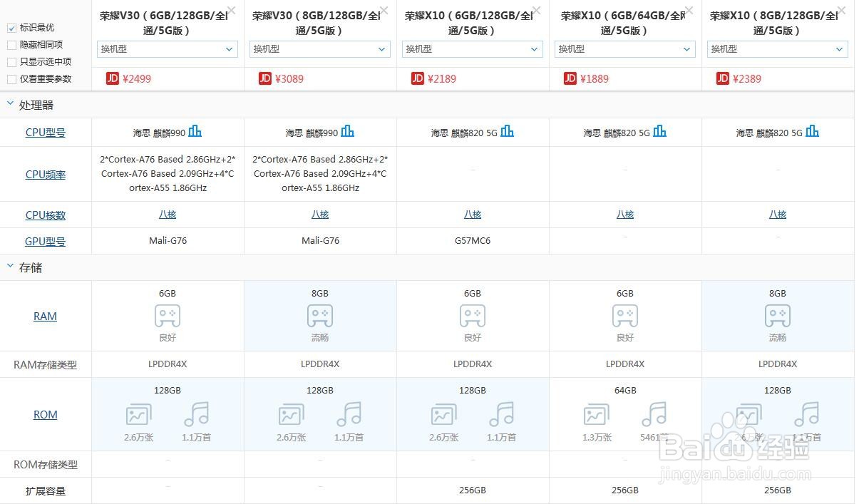The width and height of the screenshot is (859, 504).
Task: Open the CPU型号 parameter link
Action: (46, 133)
